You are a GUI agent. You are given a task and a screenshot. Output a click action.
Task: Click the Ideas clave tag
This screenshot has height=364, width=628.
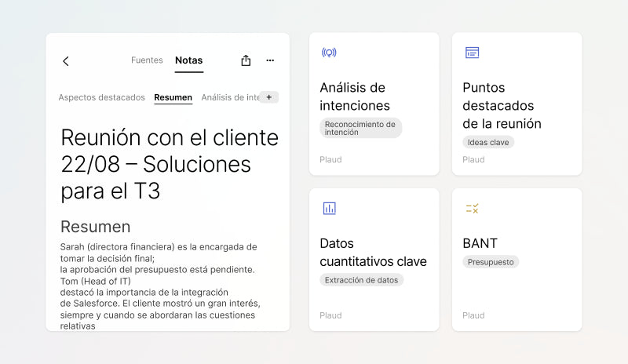tap(488, 142)
